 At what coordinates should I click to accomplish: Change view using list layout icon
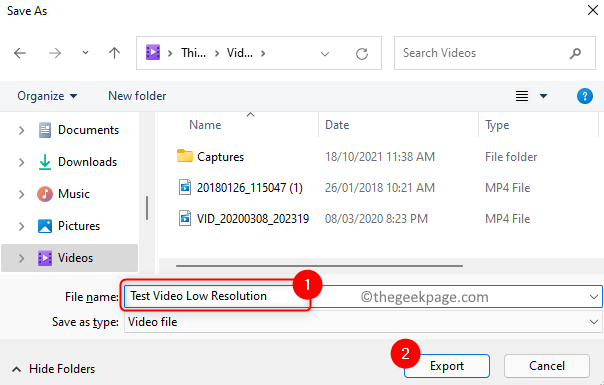point(522,96)
